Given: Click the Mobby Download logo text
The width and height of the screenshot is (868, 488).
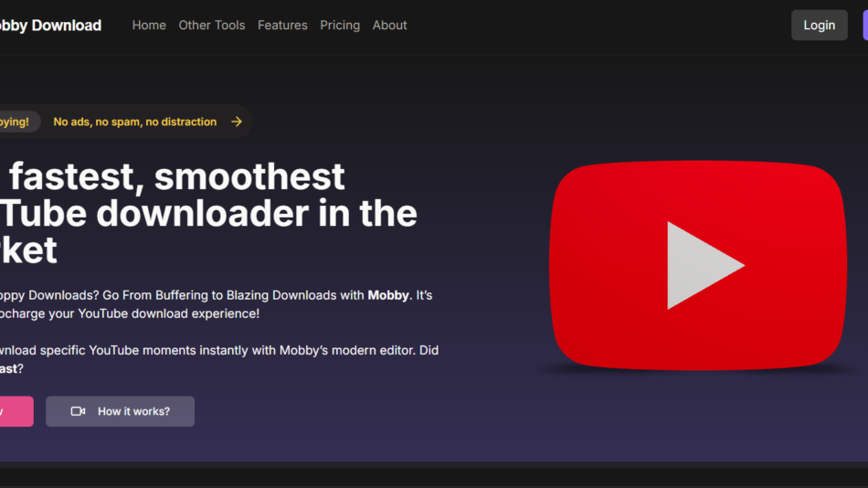Looking at the screenshot, I should [50, 26].
